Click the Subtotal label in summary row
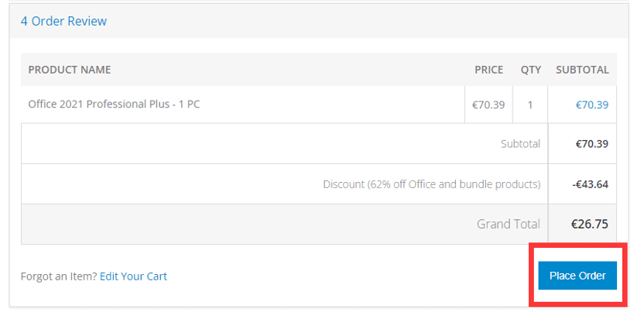The width and height of the screenshot is (644, 319). click(x=520, y=143)
